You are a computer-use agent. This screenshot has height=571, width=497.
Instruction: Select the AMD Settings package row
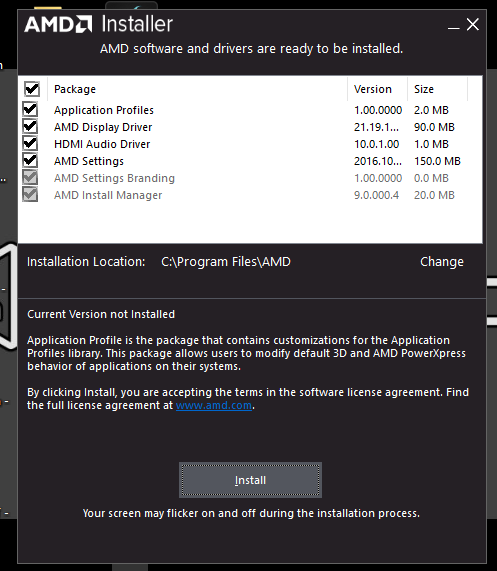[x=250, y=161]
